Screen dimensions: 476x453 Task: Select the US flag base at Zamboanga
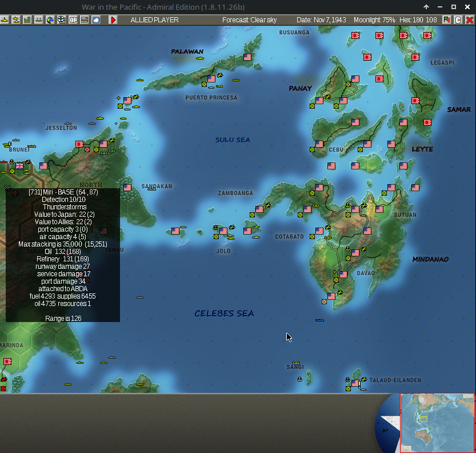259,209
